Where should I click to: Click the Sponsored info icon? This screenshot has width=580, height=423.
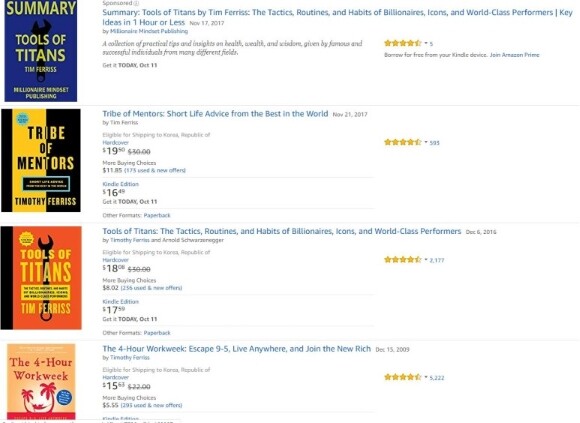[x=136, y=3]
